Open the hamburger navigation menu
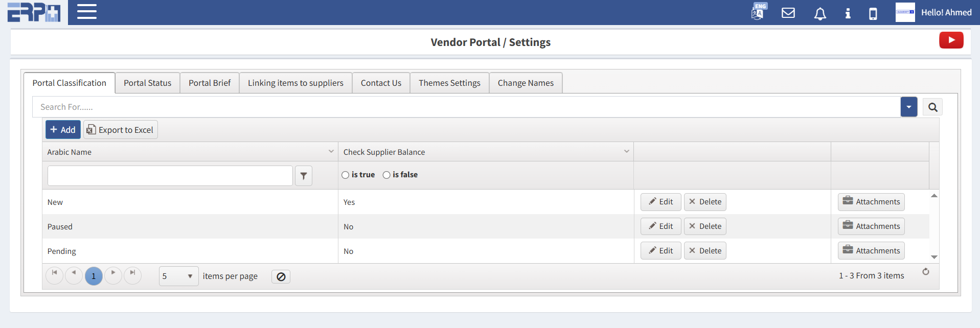This screenshot has height=328, width=980. (87, 12)
